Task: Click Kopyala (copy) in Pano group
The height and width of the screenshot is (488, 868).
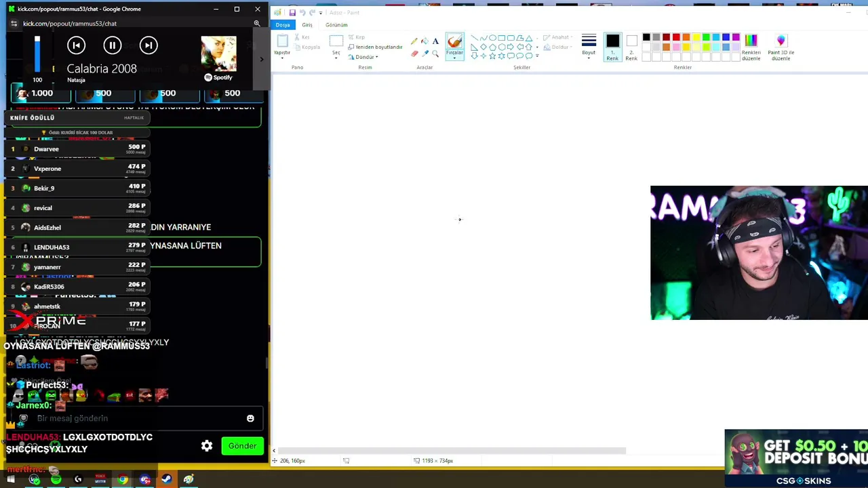Action: tap(307, 47)
